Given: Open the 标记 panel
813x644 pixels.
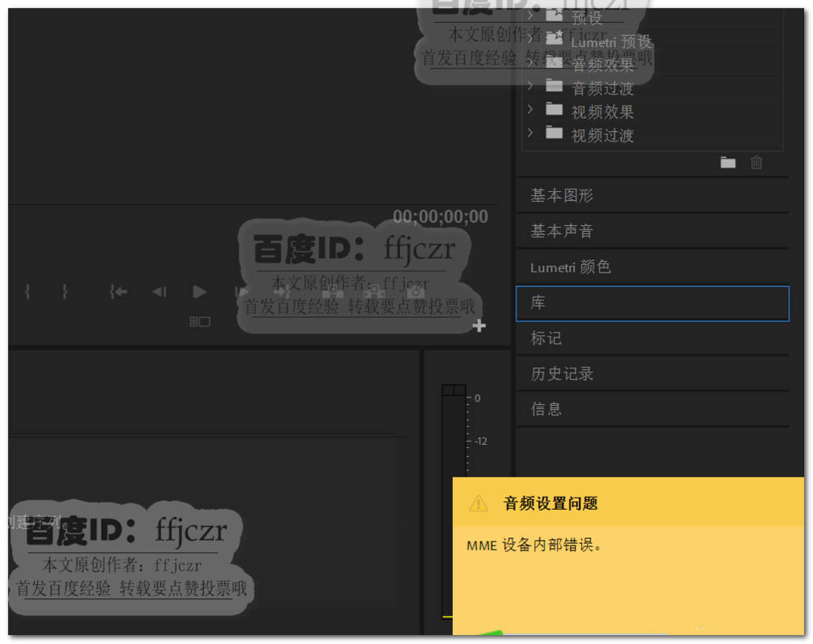Looking at the screenshot, I should (x=652, y=338).
